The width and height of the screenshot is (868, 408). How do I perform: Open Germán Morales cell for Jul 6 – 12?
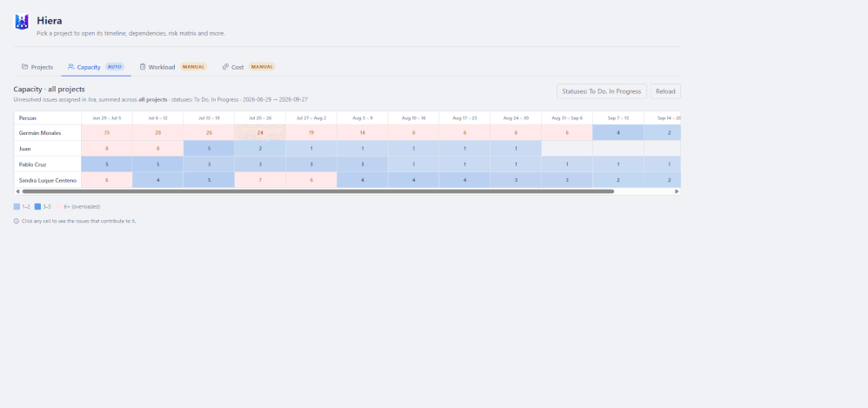[157, 133]
